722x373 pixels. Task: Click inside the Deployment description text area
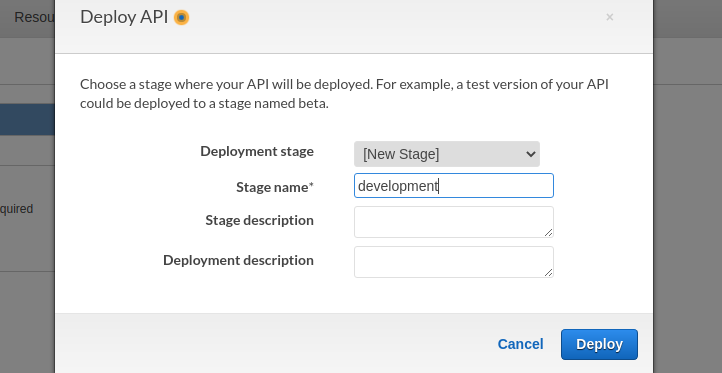point(454,262)
